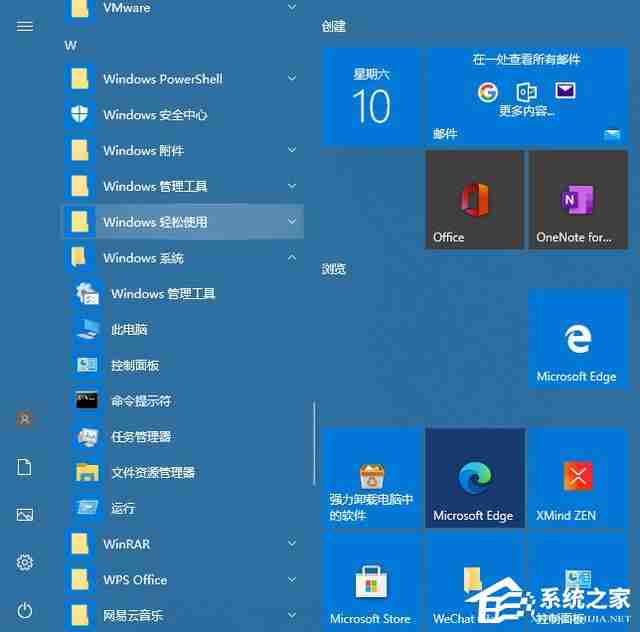Click the 任务管理器 text label
Screen dimensions: 640x632
point(141,437)
